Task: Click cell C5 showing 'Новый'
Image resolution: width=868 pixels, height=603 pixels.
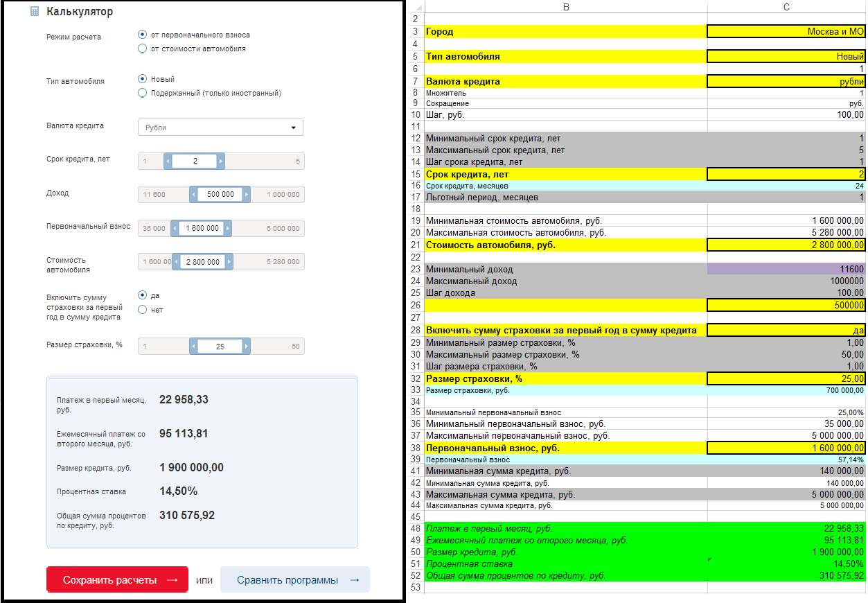Action: [786, 56]
